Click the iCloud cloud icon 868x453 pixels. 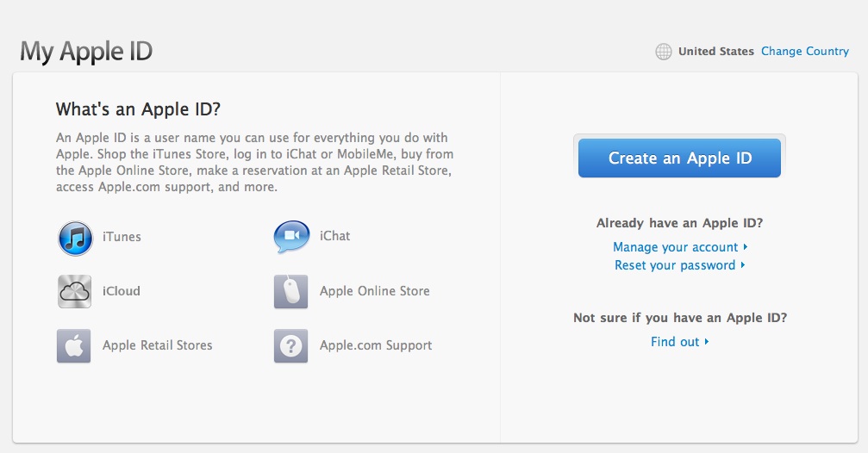coord(74,291)
